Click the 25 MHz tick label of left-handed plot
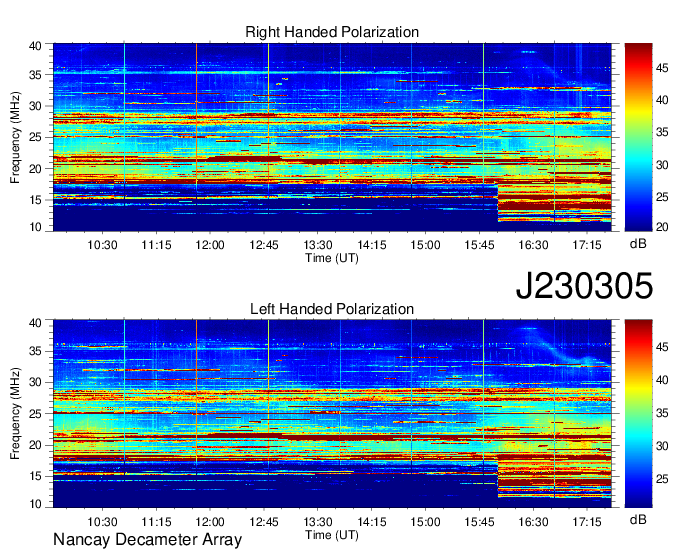 coord(35,414)
